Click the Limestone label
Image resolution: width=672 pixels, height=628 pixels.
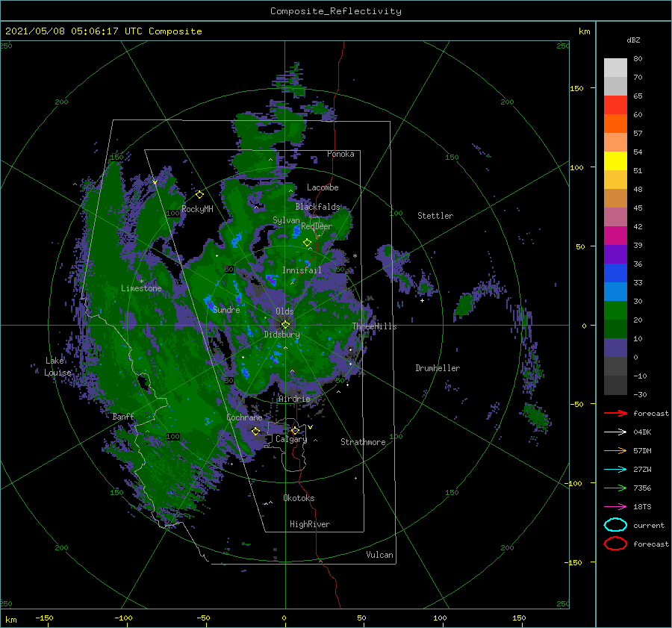141,288
